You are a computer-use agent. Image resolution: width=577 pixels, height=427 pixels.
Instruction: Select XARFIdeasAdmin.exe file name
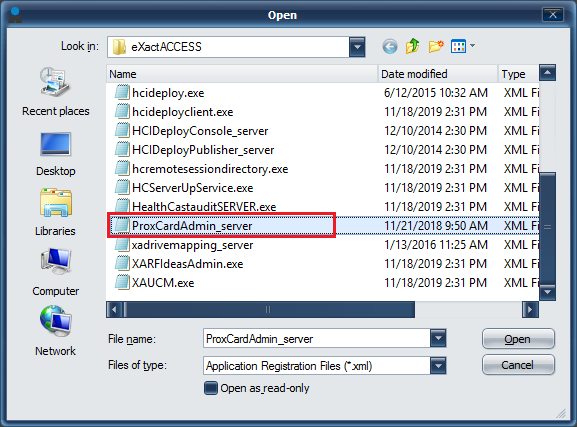click(188, 264)
